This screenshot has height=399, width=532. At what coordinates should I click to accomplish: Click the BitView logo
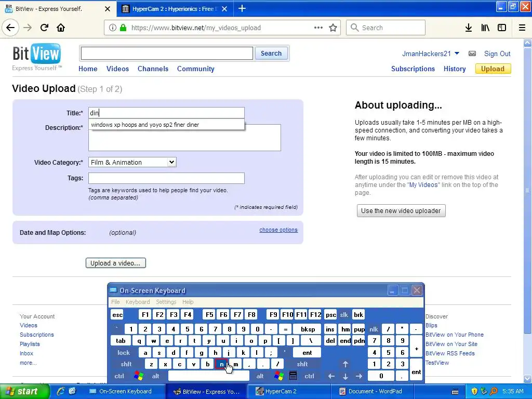[x=37, y=57]
